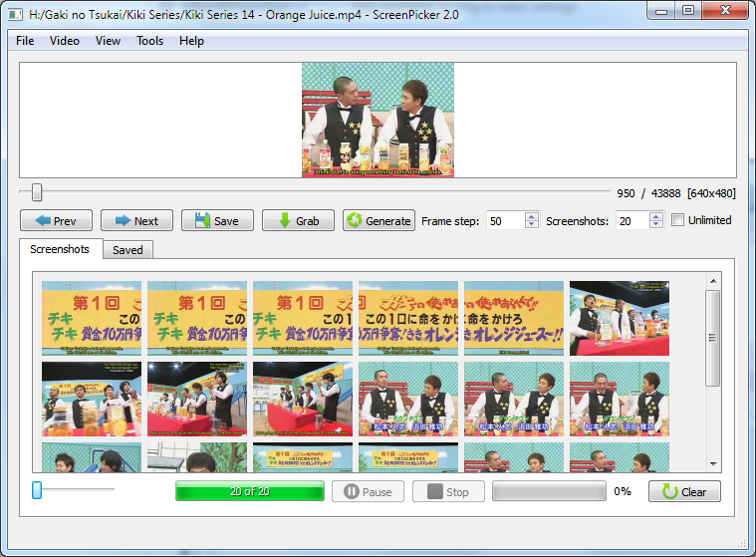Go to previous frame with Prev button

pos(56,220)
